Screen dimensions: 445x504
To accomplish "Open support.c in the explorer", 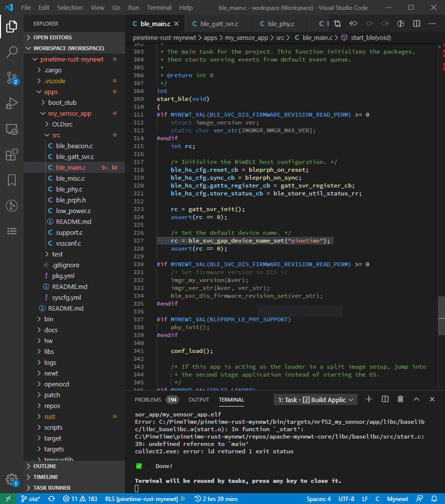I will click(x=69, y=232).
